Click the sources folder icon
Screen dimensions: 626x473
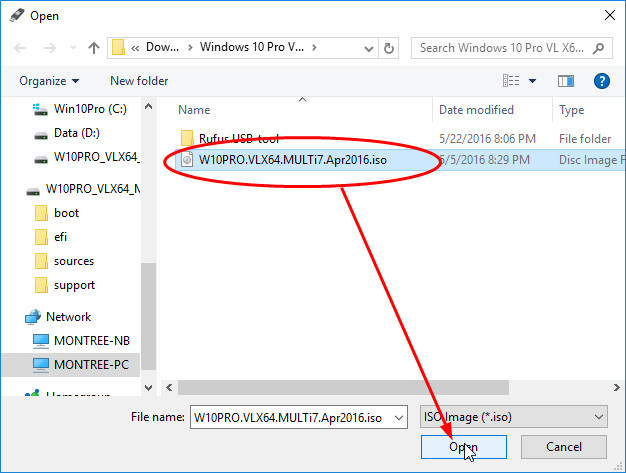point(41,261)
